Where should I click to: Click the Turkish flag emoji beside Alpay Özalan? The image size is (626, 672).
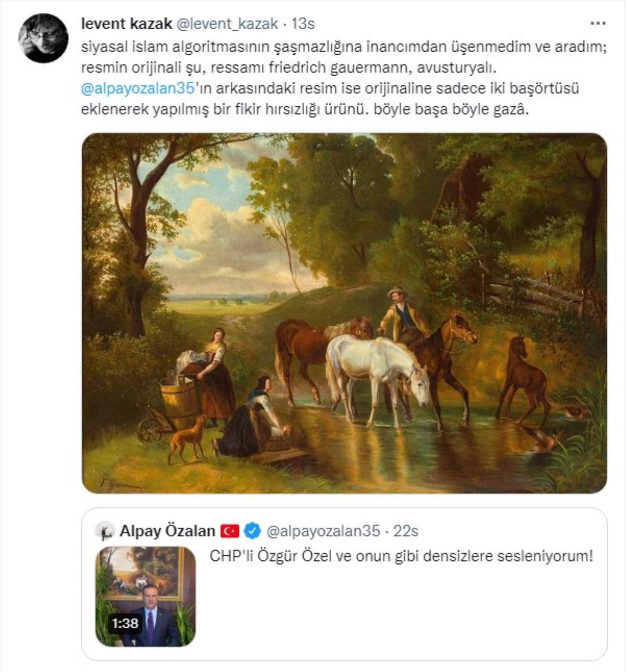230,531
